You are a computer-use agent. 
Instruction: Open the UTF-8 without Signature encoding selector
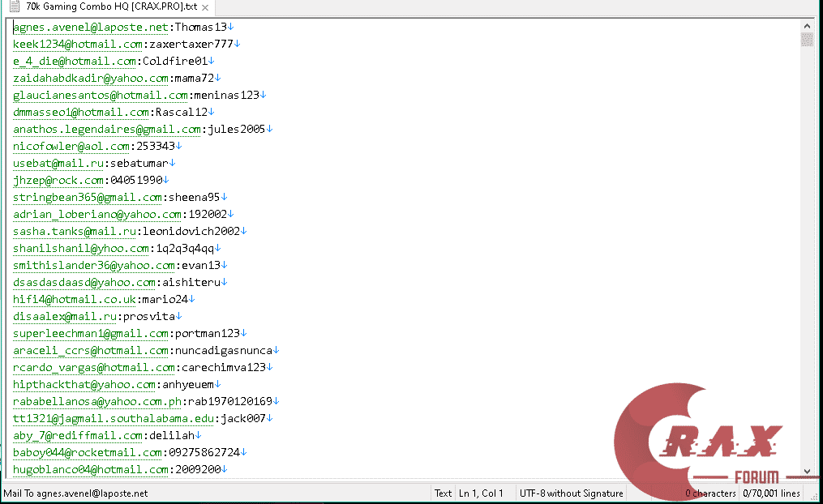571,493
